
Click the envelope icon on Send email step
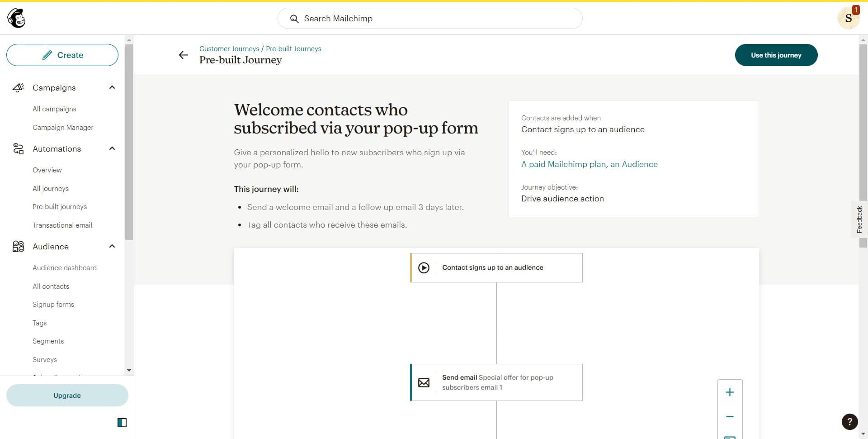[424, 382]
